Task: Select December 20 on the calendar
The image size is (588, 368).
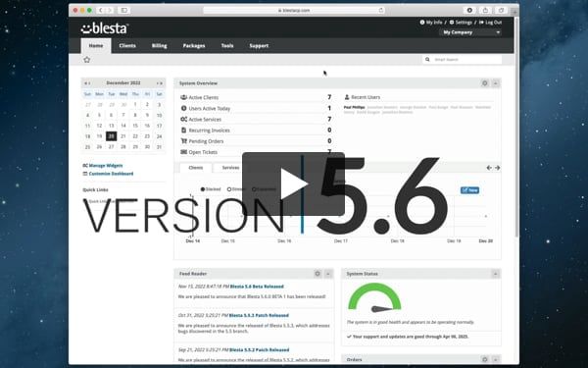Action: coord(111,136)
